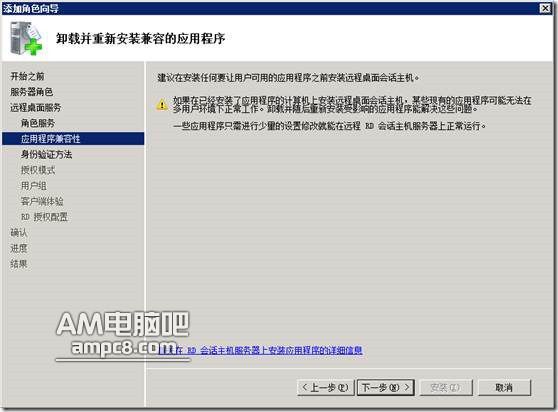558x412 pixels.
Task: Open RD 会话主机 installation details link
Action: point(260,350)
